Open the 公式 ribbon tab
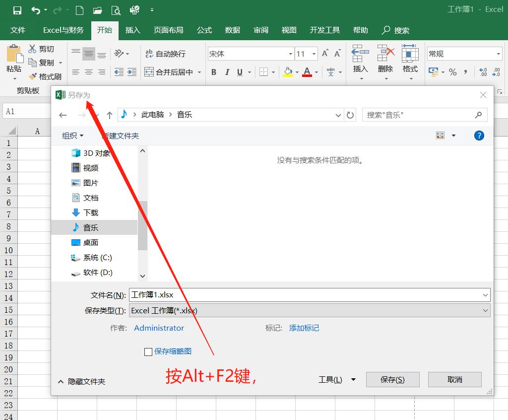 (204, 30)
